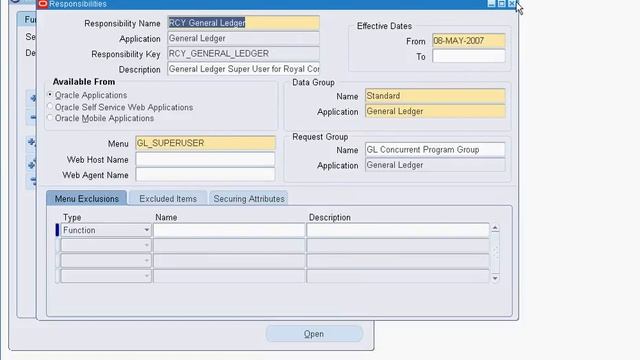The width and height of the screenshot is (640, 360).
Task: Select Oracle Applications radio button
Action: point(50,95)
